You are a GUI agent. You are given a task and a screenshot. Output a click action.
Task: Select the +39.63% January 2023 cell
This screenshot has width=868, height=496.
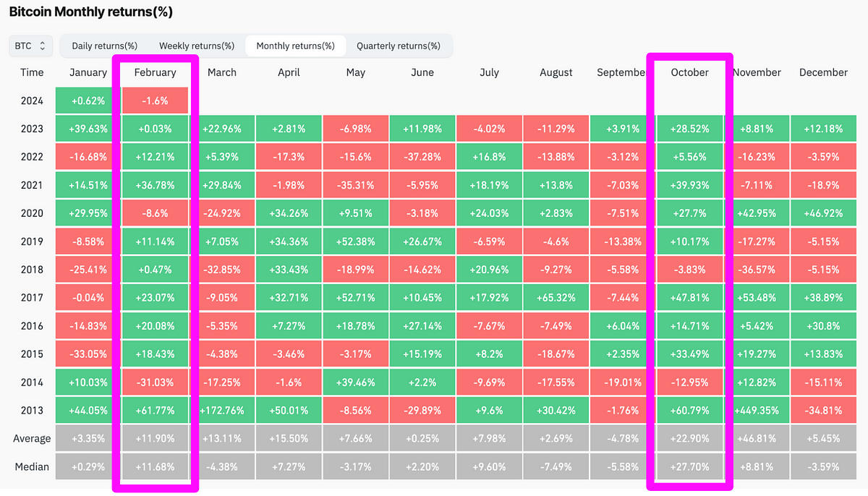point(88,129)
